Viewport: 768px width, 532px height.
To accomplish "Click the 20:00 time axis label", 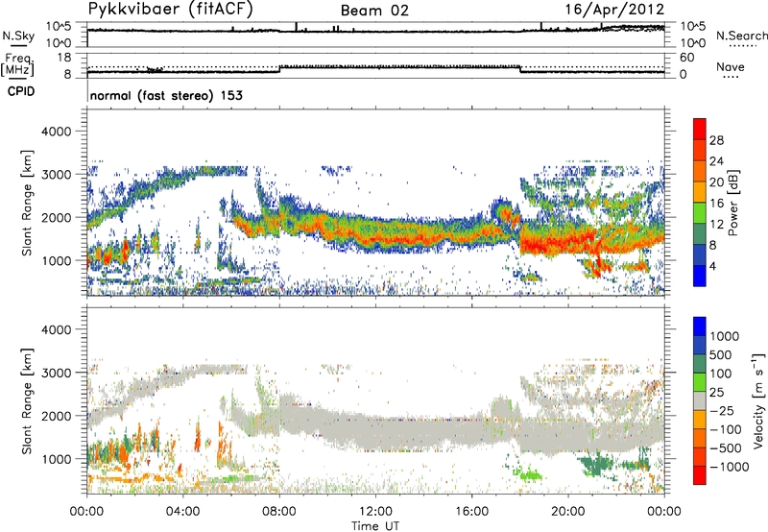I will point(568,512).
